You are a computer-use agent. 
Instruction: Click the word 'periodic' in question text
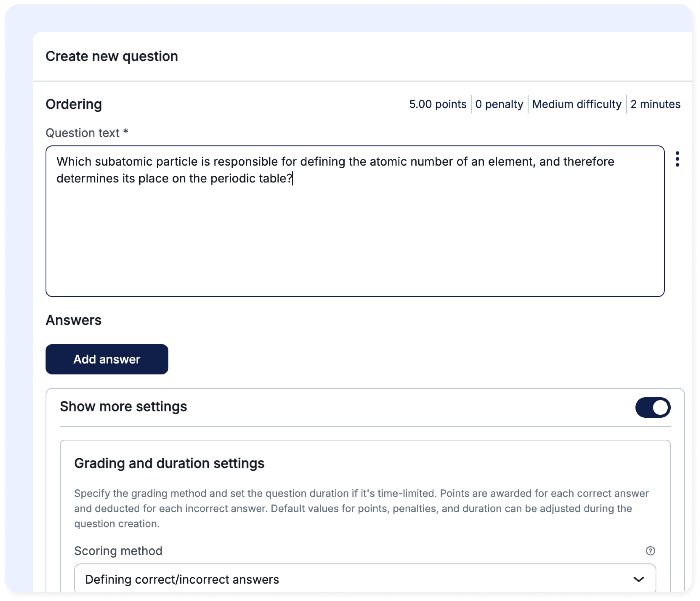pos(233,178)
